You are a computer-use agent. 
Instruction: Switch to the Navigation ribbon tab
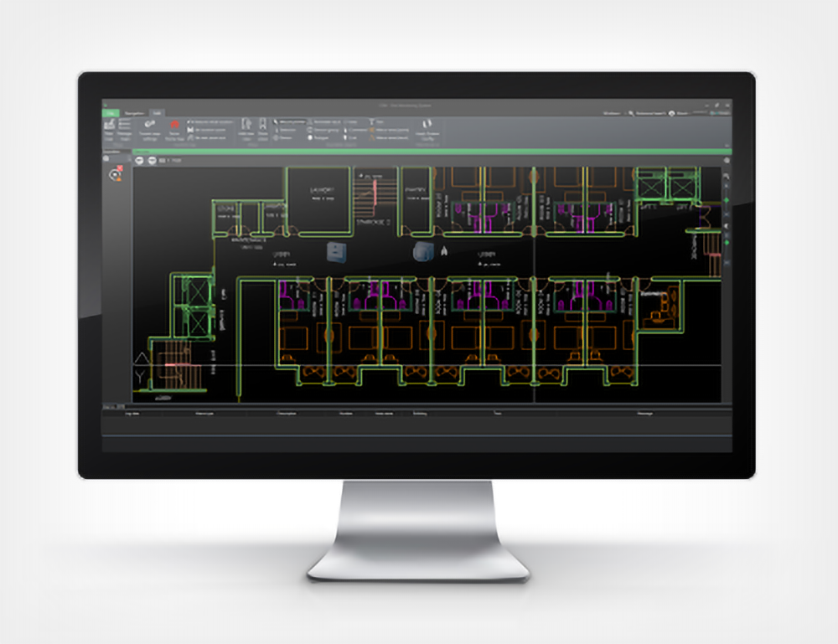[134, 113]
